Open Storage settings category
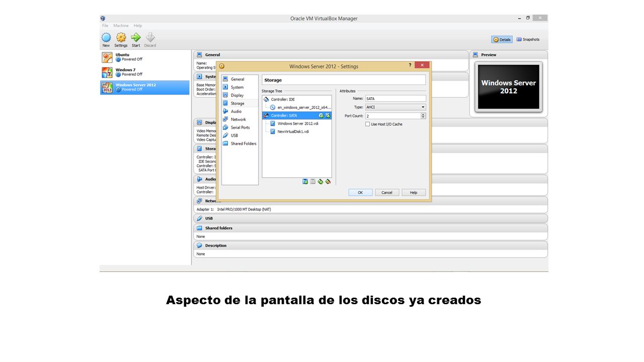This screenshot has height=362, width=644. tap(240, 103)
